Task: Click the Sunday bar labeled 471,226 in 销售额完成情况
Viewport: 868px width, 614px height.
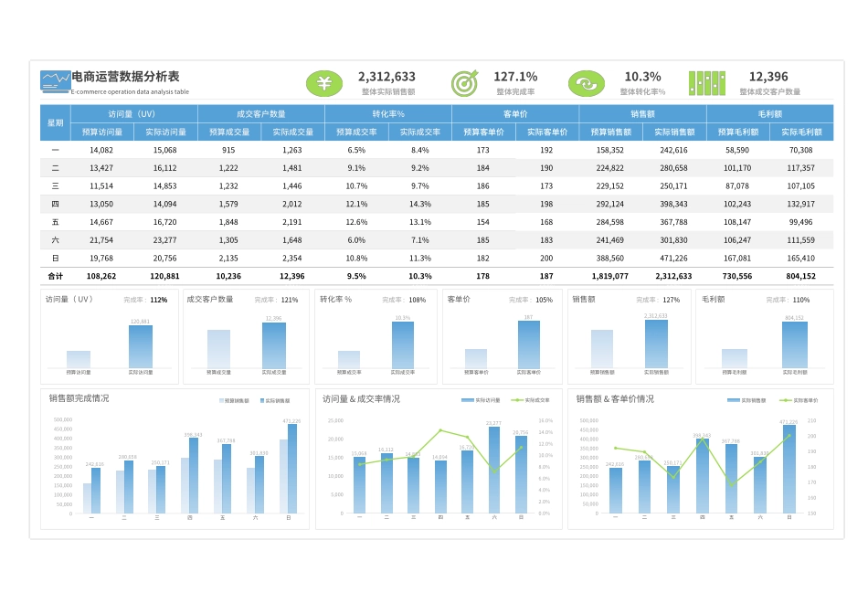Action: point(292,469)
